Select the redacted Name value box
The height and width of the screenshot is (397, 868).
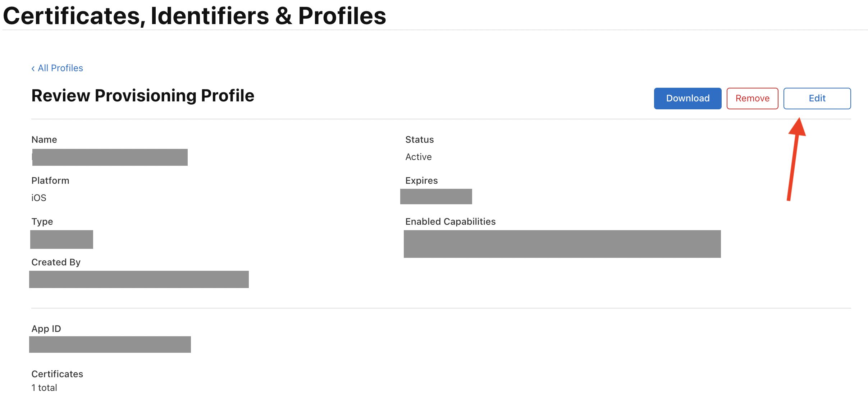pyautogui.click(x=110, y=157)
